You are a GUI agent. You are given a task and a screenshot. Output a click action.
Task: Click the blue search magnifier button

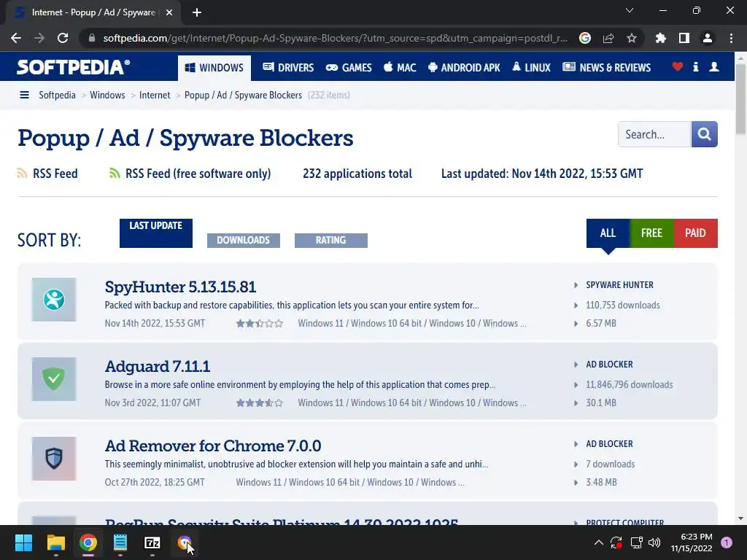[x=704, y=134]
